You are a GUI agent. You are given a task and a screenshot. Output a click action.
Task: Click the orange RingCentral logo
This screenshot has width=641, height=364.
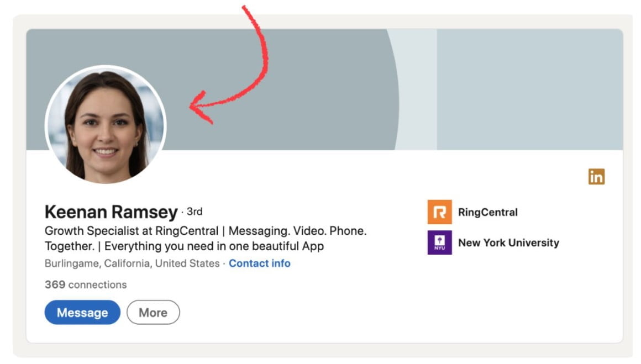439,212
